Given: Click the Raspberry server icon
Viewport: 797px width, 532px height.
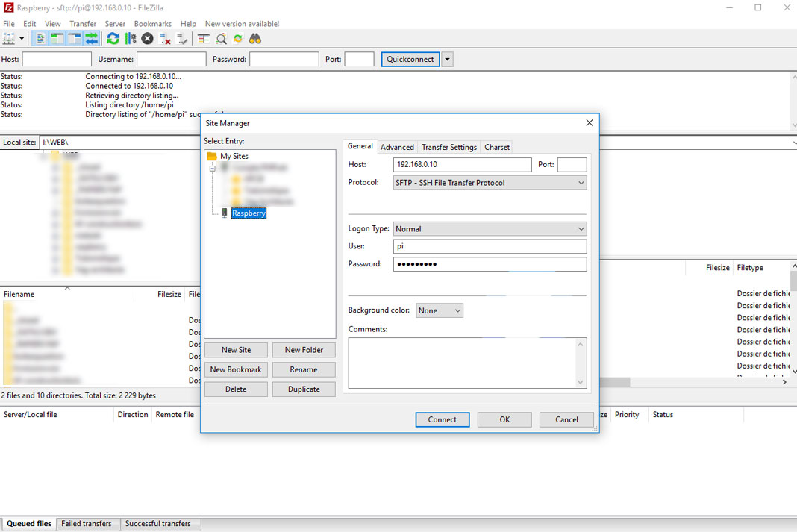Looking at the screenshot, I should (224, 213).
